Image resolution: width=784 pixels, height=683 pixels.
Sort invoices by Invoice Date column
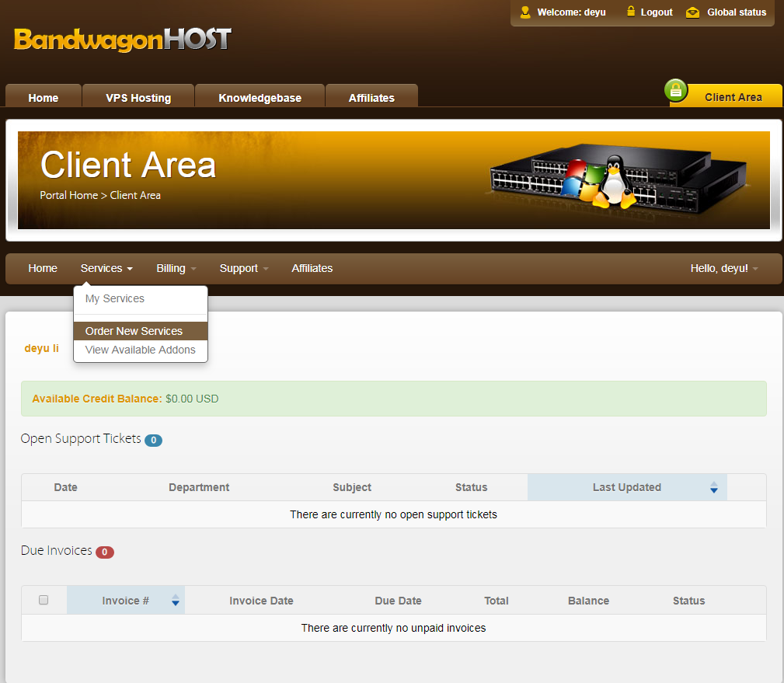[x=262, y=601]
